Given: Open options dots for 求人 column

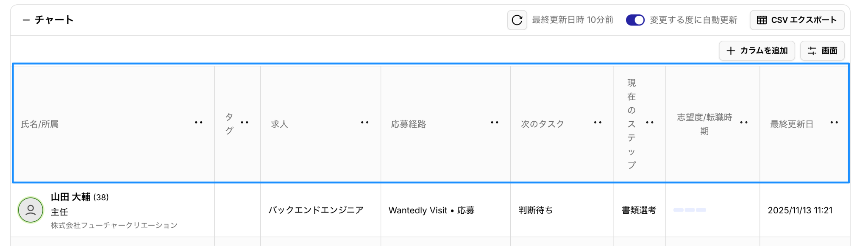Looking at the screenshot, I should (364, 123).
